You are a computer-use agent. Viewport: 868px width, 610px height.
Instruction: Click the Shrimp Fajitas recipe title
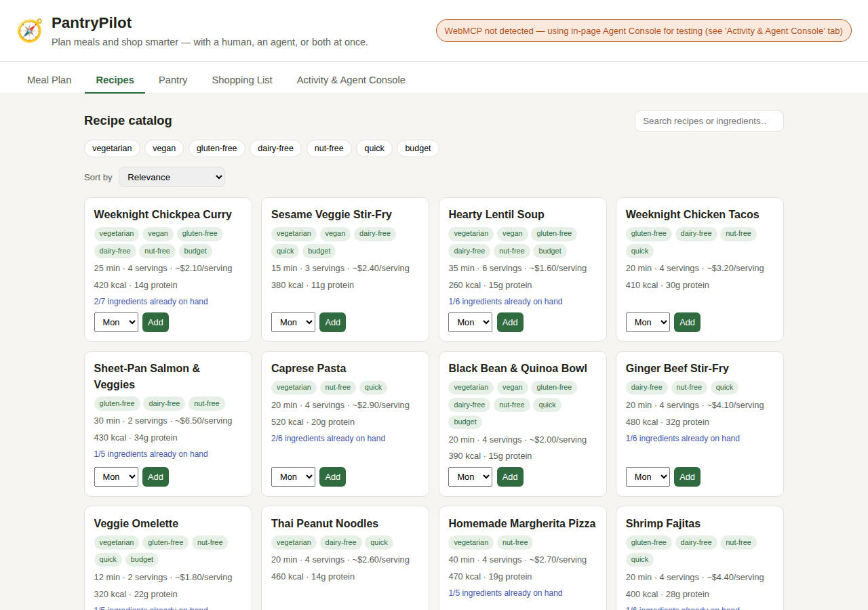click(663, 523)
